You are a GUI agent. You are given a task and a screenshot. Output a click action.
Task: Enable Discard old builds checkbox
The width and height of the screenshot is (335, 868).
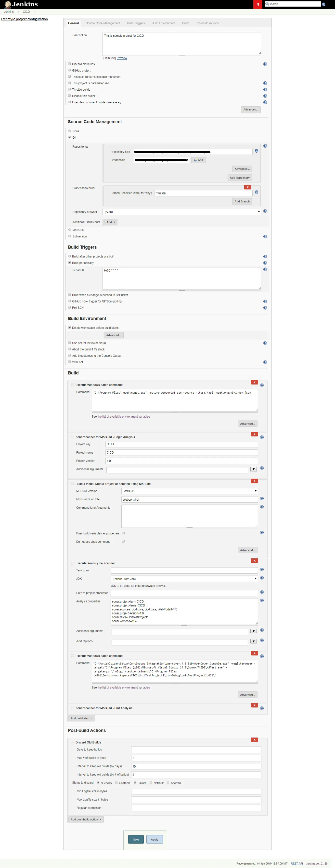click(x=69, y=64)
